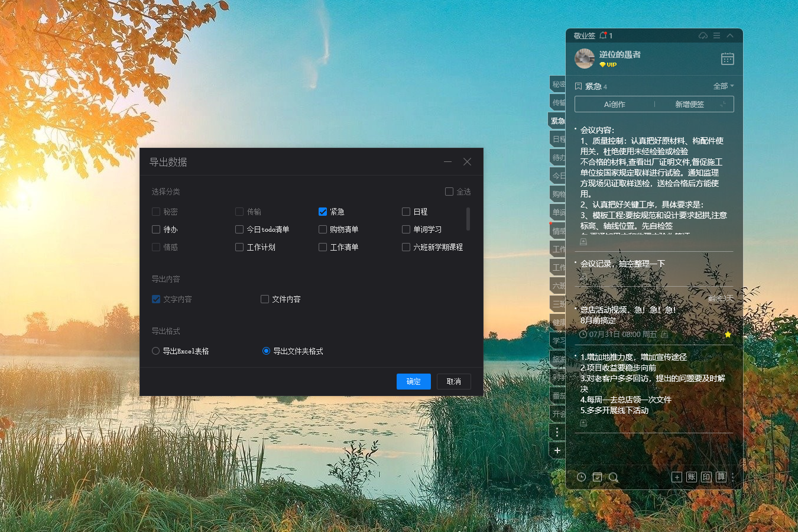Click the 新增便签 button
Viewport: 798px width, 532px height.
689,104
